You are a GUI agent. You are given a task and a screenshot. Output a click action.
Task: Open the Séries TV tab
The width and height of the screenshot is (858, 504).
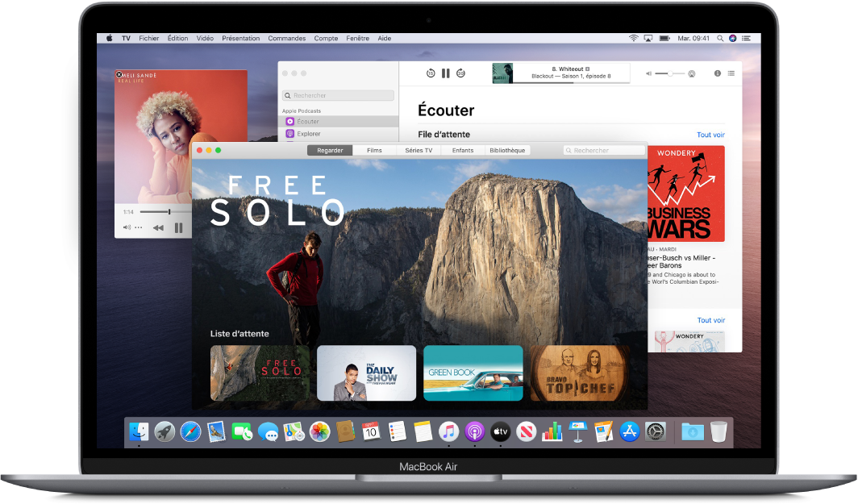[419, 150]
